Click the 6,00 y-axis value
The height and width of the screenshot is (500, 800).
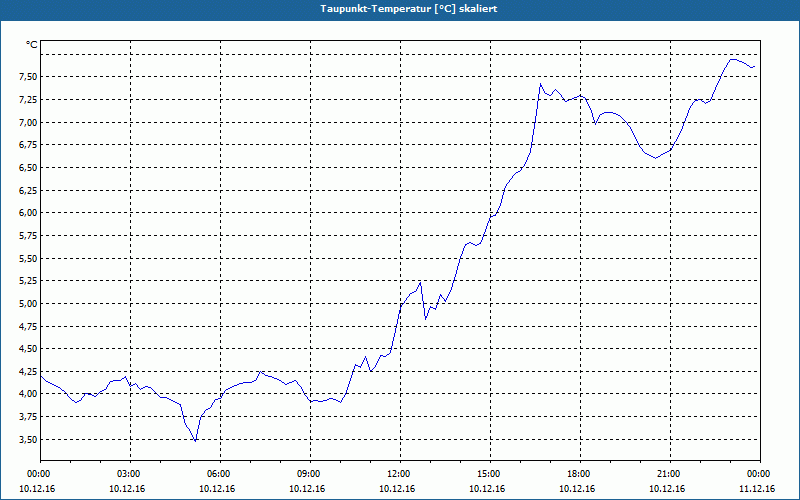[28, 213]
